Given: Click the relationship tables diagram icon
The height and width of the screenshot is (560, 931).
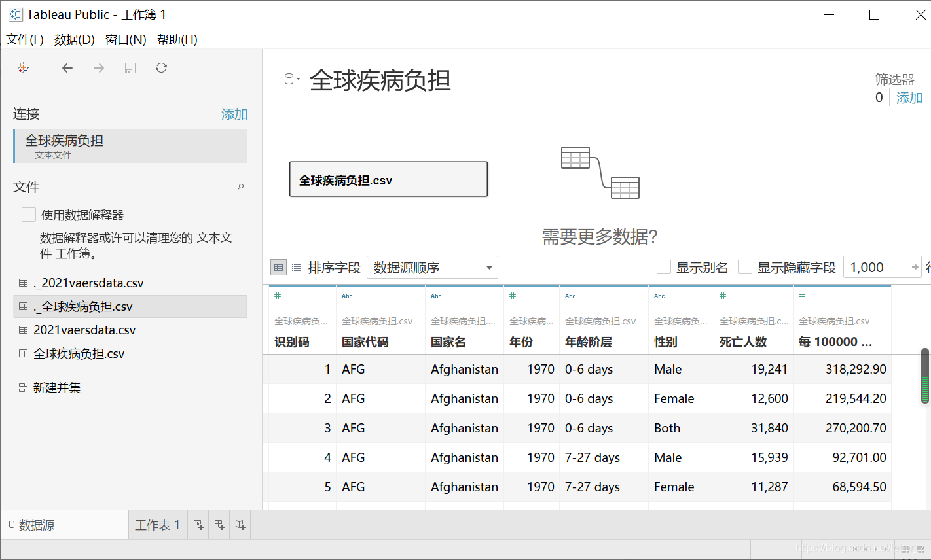Looking at the screenshot, I should [600, 173].
